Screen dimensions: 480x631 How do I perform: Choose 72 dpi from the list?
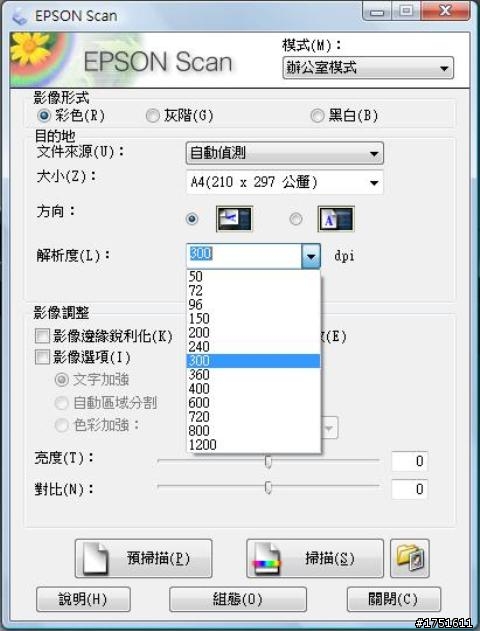(x=253, y=291)
